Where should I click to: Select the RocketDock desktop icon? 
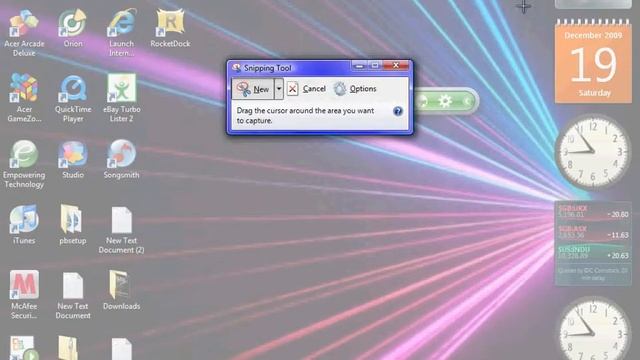170,29
